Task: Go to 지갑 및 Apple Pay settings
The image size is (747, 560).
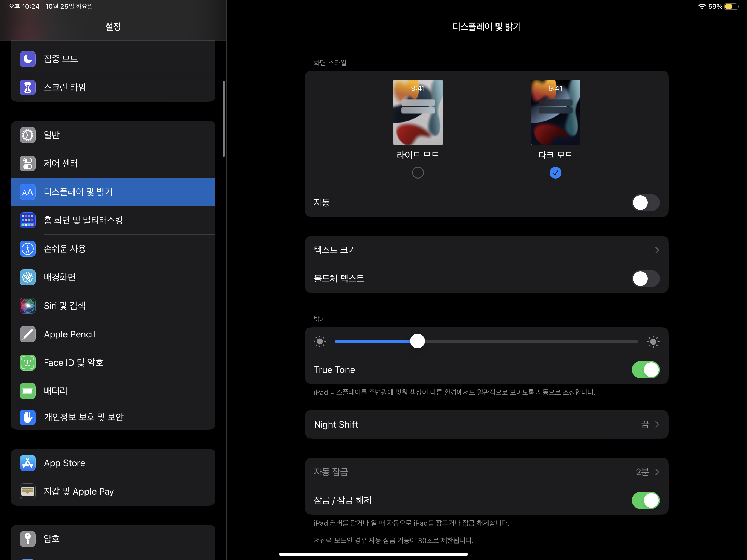Action: pos(113,491)
